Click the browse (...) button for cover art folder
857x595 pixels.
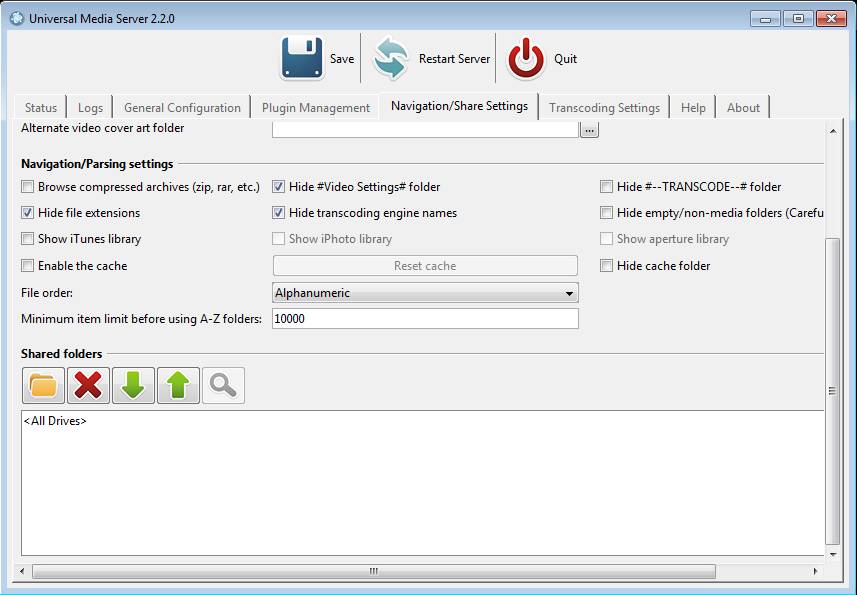[x=589, y=129]
